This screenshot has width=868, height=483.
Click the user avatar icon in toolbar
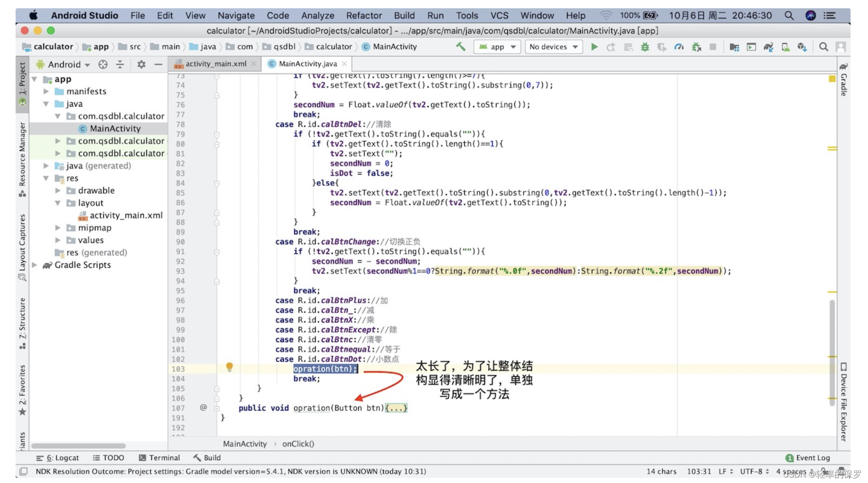[840, 47]
